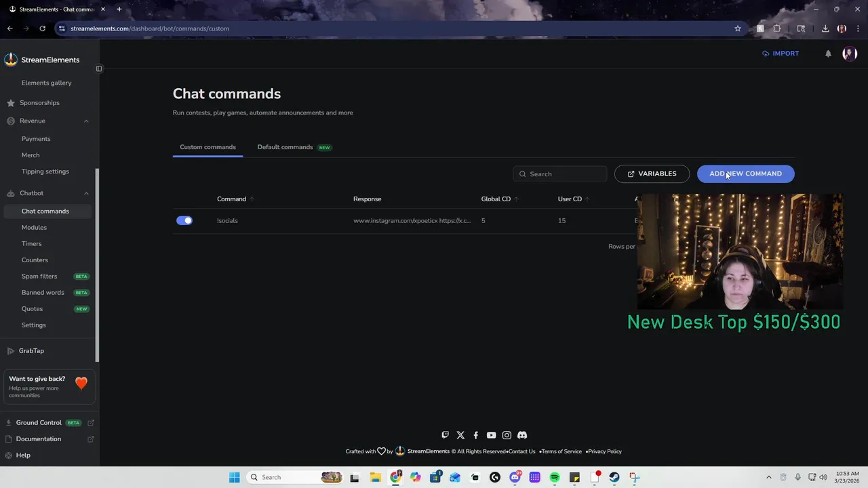Screen dimensions: 868x488
Task: Open File Explorer from taskbar
Action: click(x=376, y=477)
